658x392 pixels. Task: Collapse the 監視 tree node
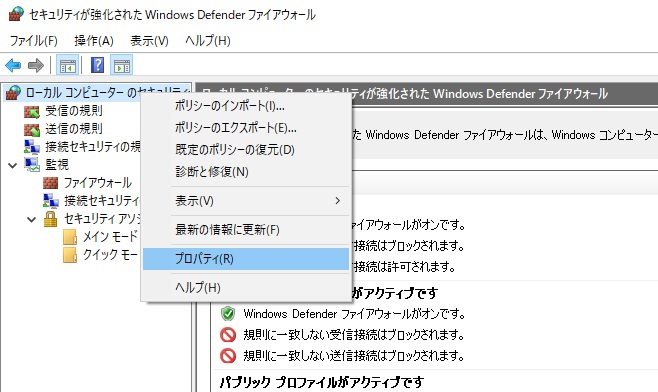(x=13, y=165)
